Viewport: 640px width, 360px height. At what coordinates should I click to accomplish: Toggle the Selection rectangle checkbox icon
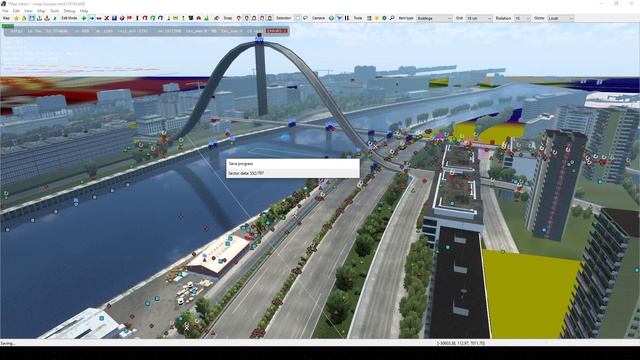(298, 18)
